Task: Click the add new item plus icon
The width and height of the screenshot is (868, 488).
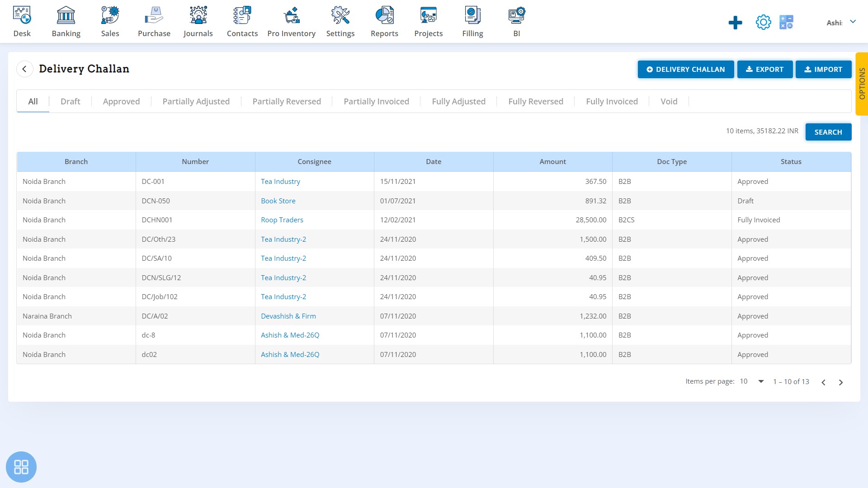Action: coord(736,23)
